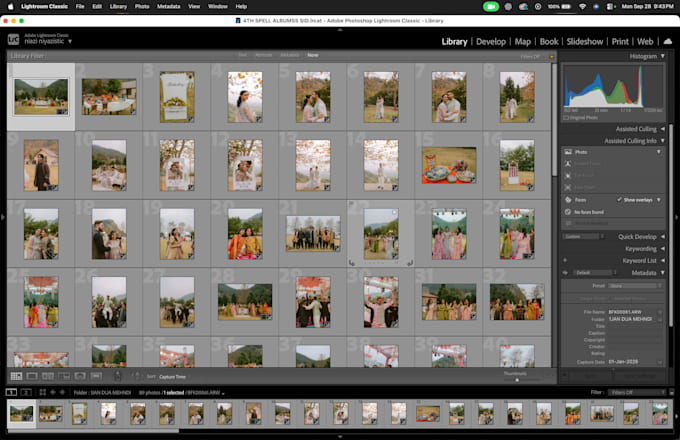Switch to Grid view in the toolbar
This screenshot has height=440, width=680.
coord(16,376)
